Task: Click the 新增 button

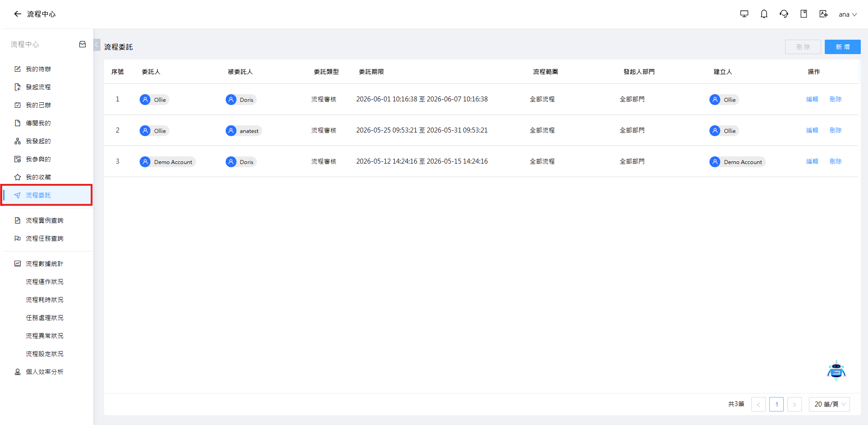Action: [842, 47]
